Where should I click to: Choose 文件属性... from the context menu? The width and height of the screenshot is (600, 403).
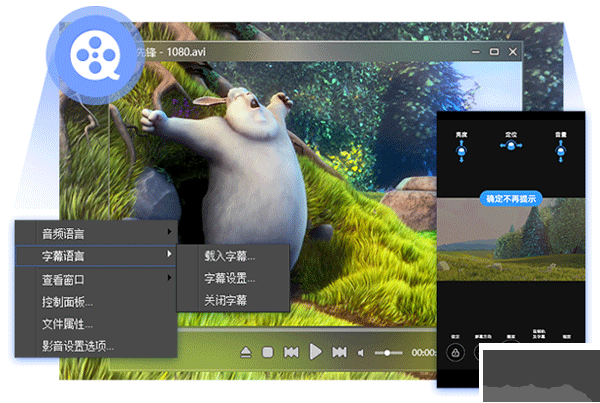(x=96, y=324)
